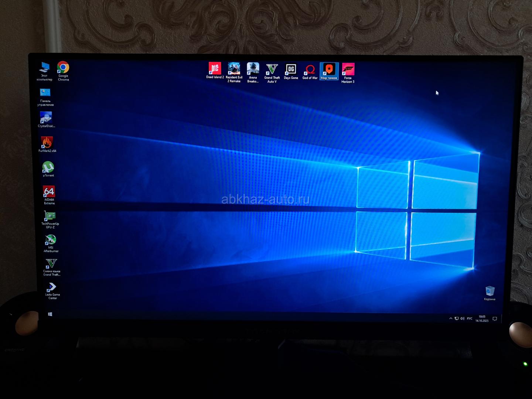The height and width of the screenshot is (399, 532).
Task: Click the FurMark2 x64 icon
Action: tap(47, 143)
